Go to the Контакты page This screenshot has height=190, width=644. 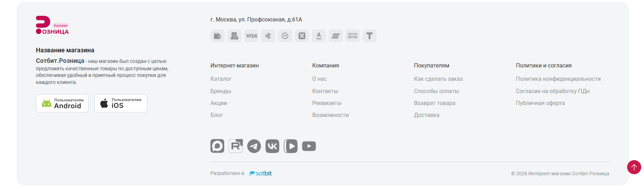point(325,91)
